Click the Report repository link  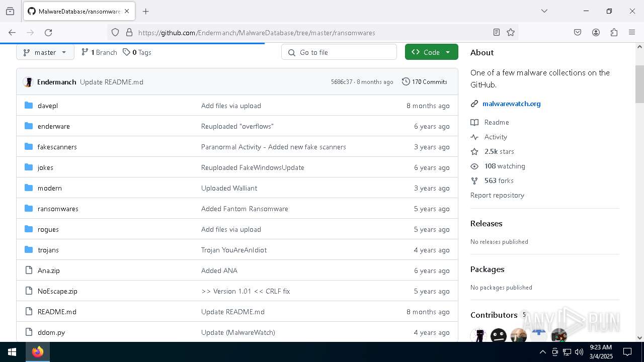pyautogui.click(x=497, y=195)
